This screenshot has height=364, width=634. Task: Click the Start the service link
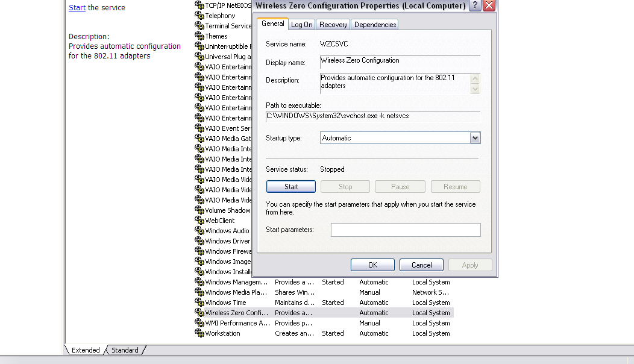pos(77,8)
